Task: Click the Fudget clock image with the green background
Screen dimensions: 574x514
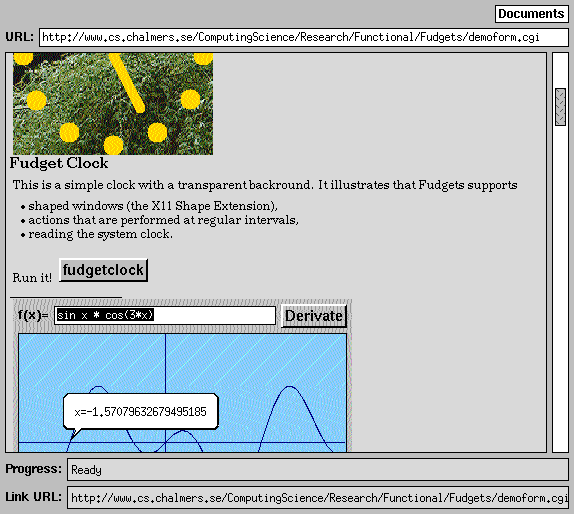Action: coord(113,104)
